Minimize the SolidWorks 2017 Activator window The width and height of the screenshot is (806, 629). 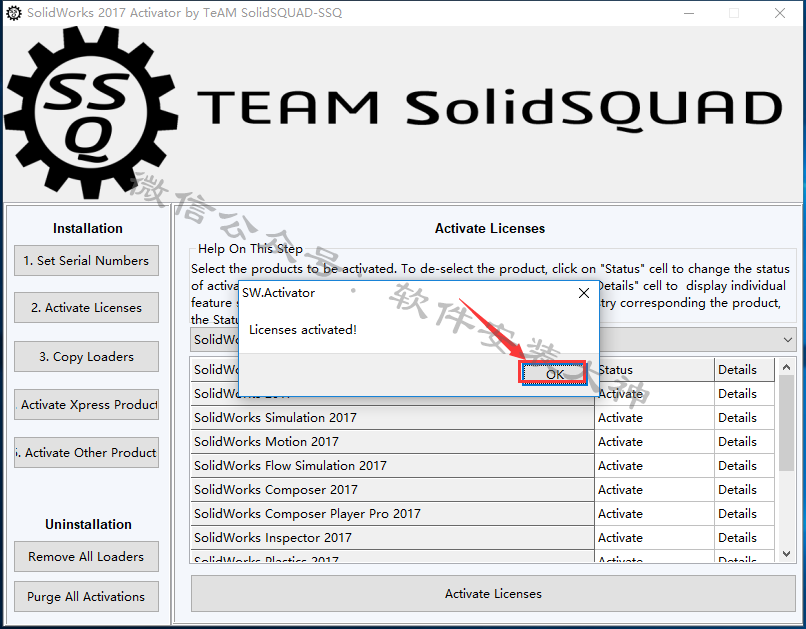click(689, 13)
